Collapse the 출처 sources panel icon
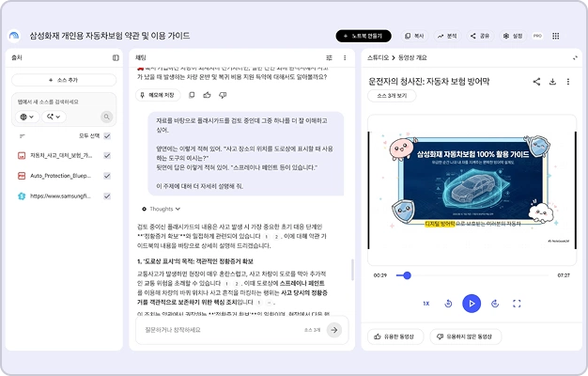This screenshot has width=588, height=376. 116,57
